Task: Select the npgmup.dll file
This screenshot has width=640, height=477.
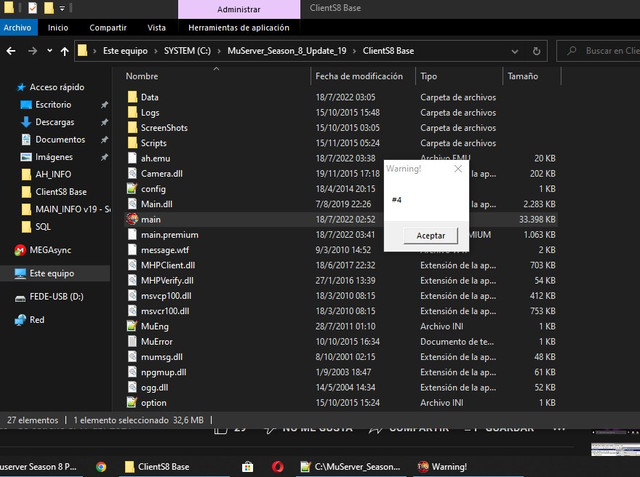Action: click(x=163, y=372)
